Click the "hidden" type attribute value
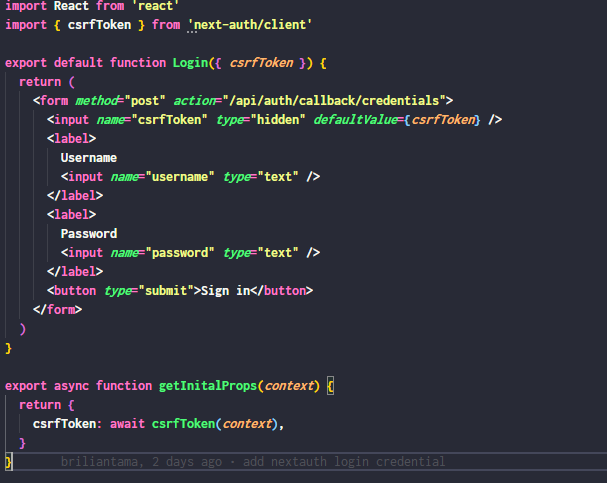The width and height of the screenshot is (607, 483). (278, 120)
